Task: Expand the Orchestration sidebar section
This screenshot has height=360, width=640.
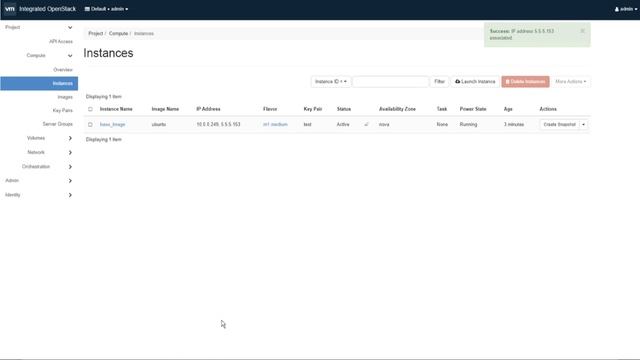Action: point(47,167)
